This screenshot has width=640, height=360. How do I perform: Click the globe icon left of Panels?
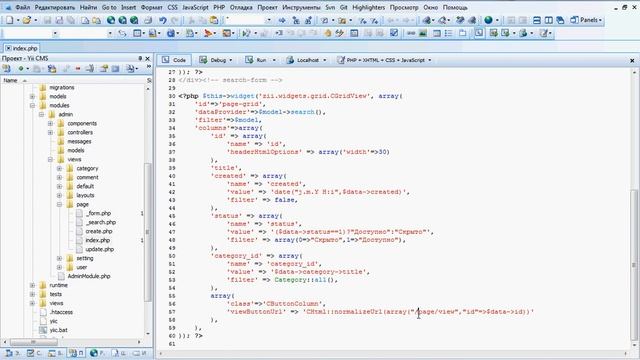[x=488, y=20]
